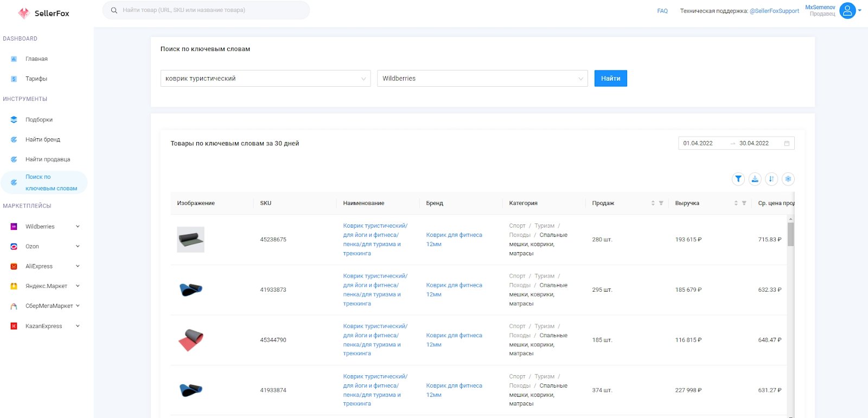
Task: Open Найти бренд menu item
Action: pyautogui.click(x=43, y=139)
